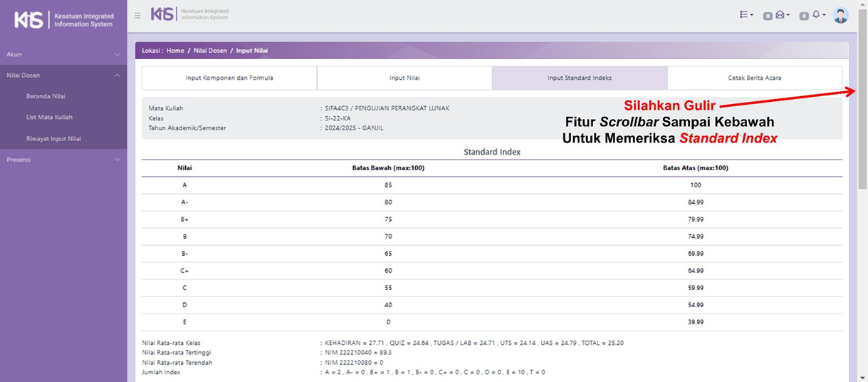Click the hamburger menu icon
868x382 pixels.
pyautogui.click(x=137, y=15)
